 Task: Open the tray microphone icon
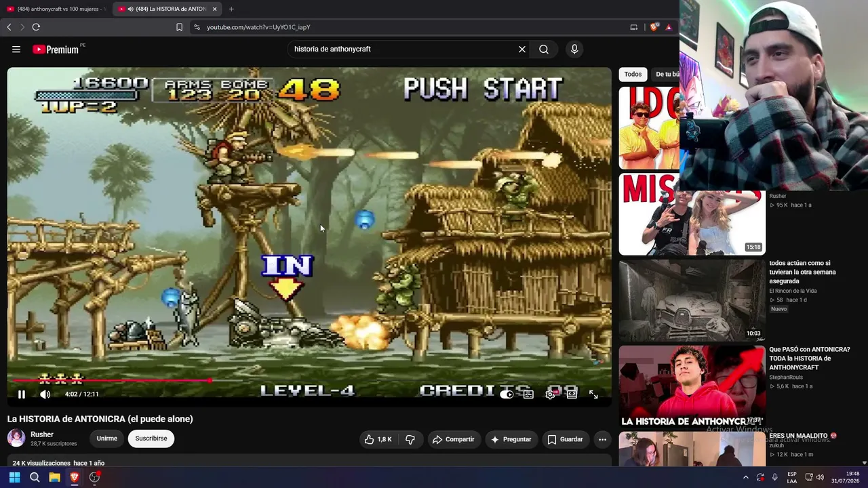click(x=774, y=477)
